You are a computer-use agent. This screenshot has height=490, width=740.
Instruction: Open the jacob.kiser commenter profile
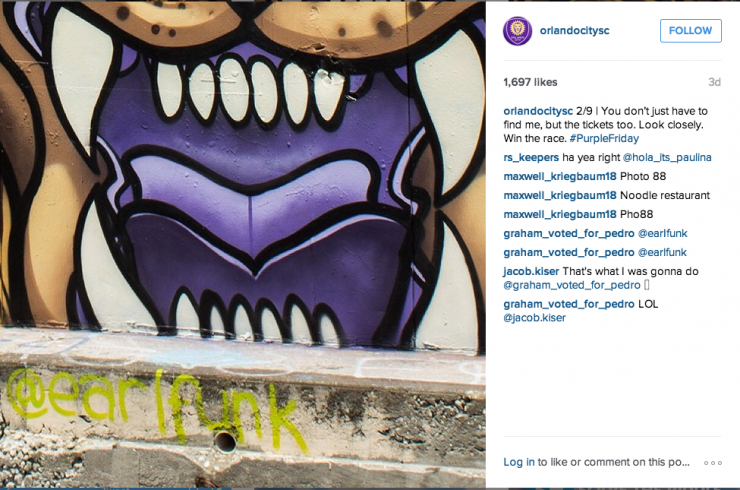[531, 271]
